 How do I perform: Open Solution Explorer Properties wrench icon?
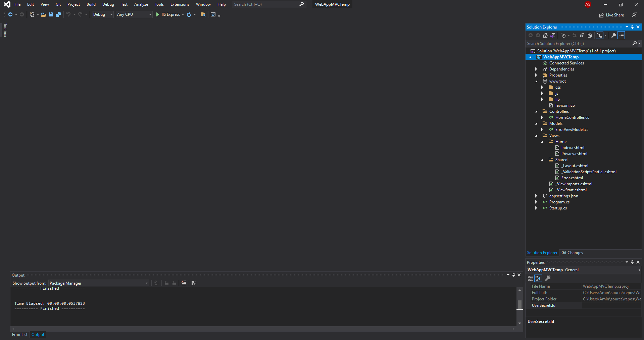(614, 35)
